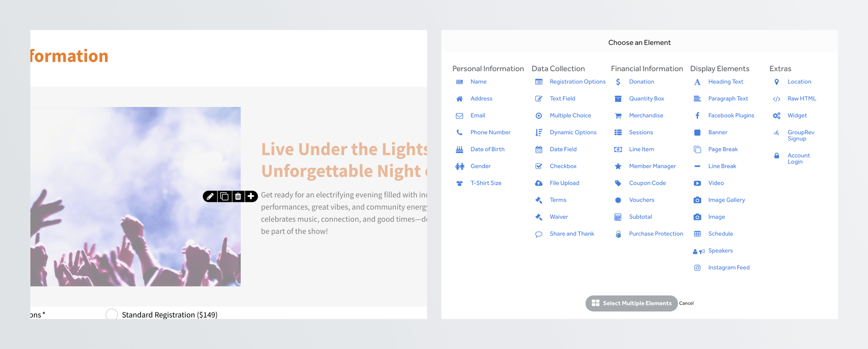
Task: Click the Video play icon
Action: [x=697, y=183]
